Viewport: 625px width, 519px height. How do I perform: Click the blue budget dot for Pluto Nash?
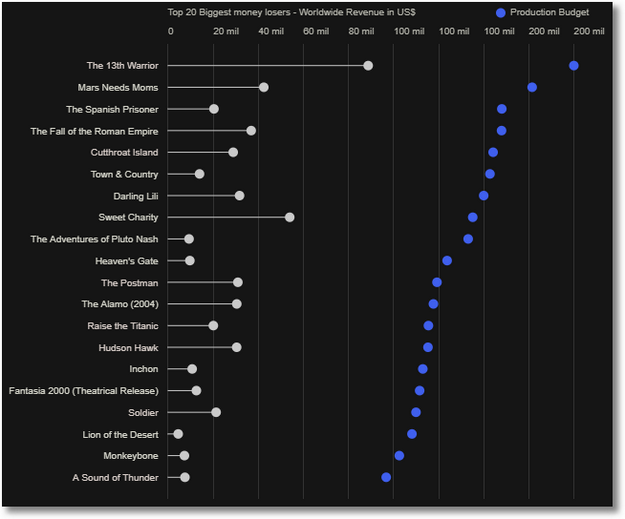pyautogui.click(x=468, y=239)
